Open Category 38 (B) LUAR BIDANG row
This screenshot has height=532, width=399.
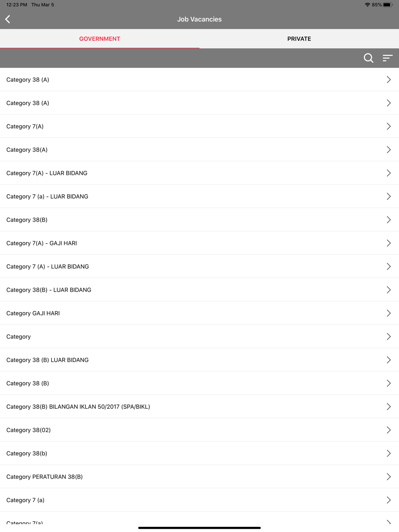pyautogui.click(x=199, y=360)
